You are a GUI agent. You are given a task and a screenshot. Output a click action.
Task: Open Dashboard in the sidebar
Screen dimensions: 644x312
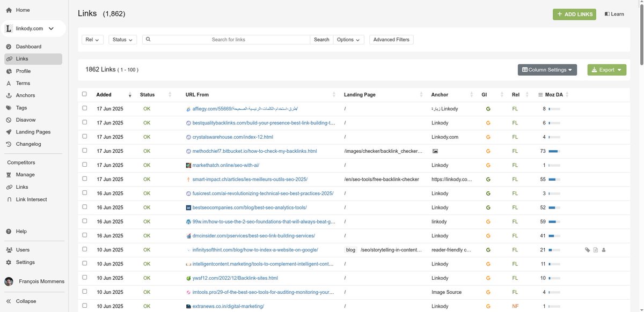pos(28,47)
